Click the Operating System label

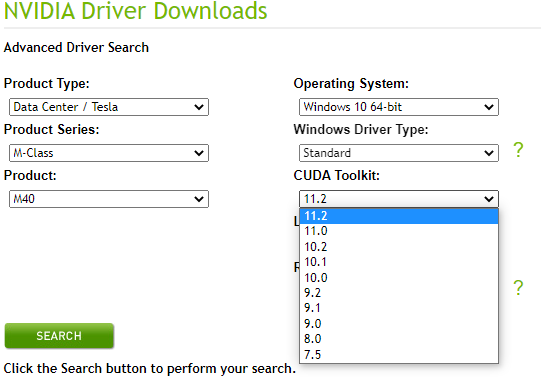351,84
